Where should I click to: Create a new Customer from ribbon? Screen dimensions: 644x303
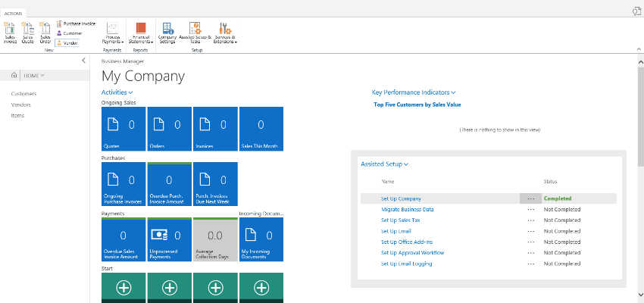click(70, 33)
